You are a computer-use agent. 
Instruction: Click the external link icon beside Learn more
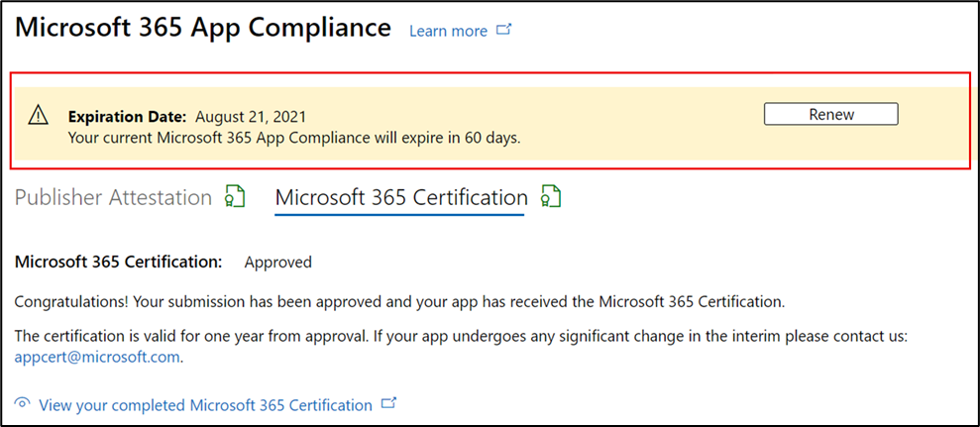tap(504, 31)
